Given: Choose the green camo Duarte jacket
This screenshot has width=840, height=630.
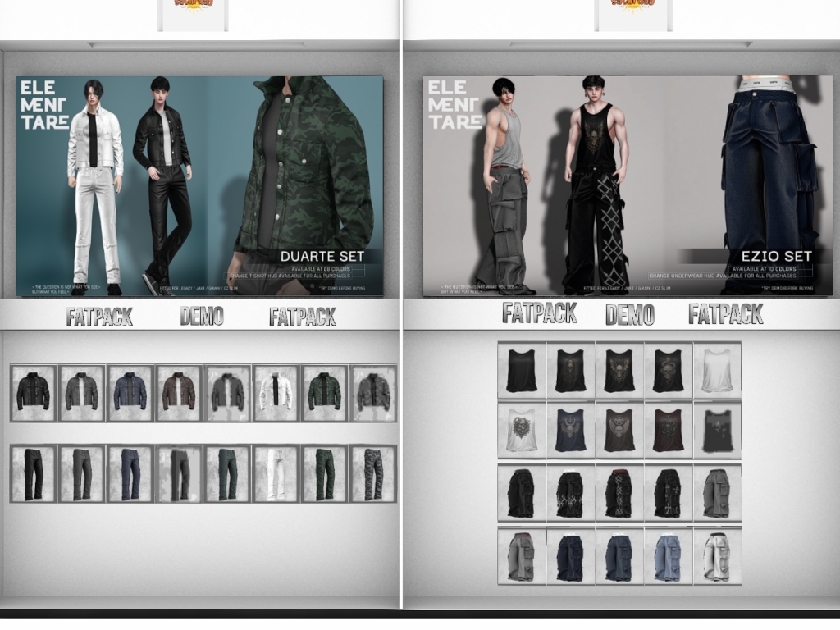Looking at the screenshot, I should coord(325,393).
